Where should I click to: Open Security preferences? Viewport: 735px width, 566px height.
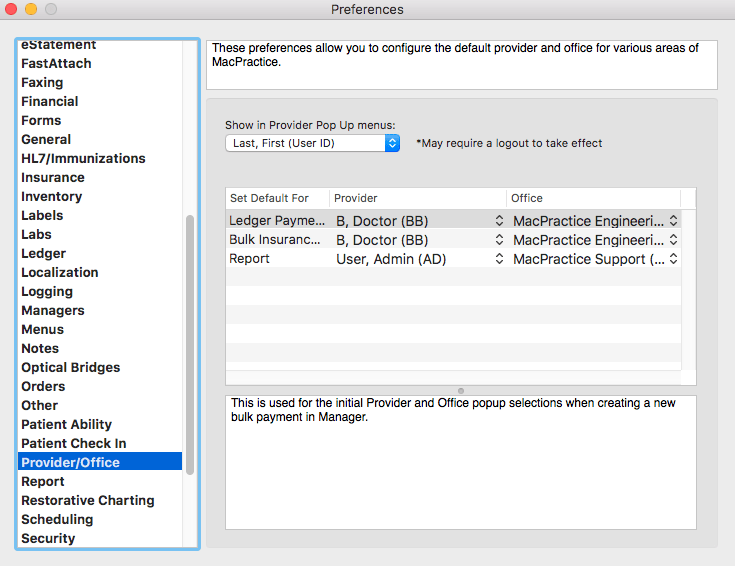point(48,538)
